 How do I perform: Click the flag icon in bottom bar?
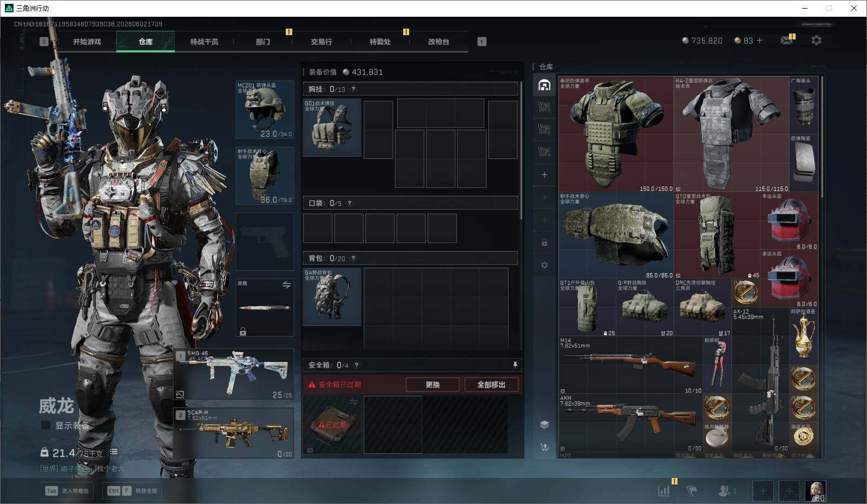click(x=692, y=490)
